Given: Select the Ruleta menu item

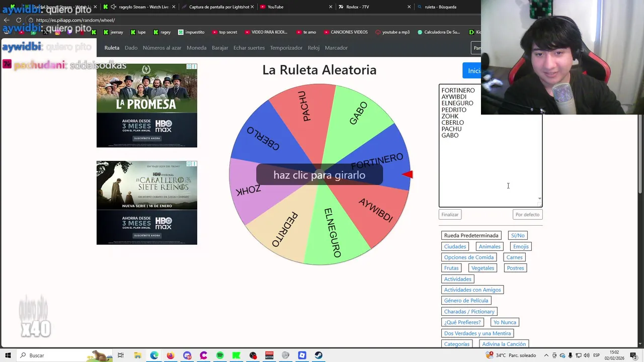Looking at the screenshot, I should pyautogui.click(x=112, y=48).
